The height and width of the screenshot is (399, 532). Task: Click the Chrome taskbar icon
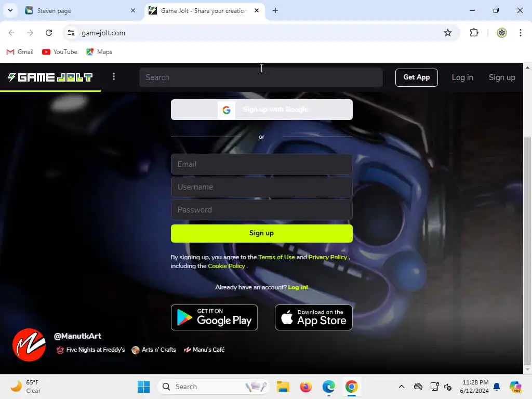[x=352, y=387]
